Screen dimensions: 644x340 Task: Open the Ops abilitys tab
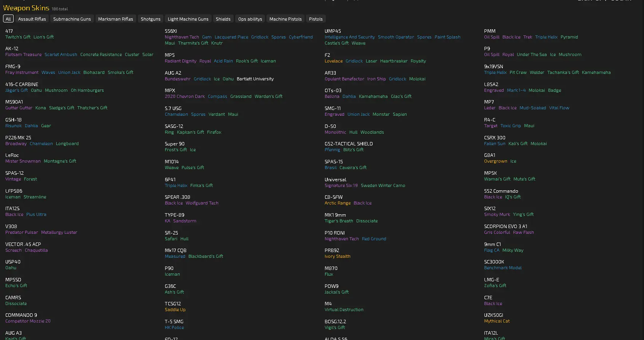point(250,19)
